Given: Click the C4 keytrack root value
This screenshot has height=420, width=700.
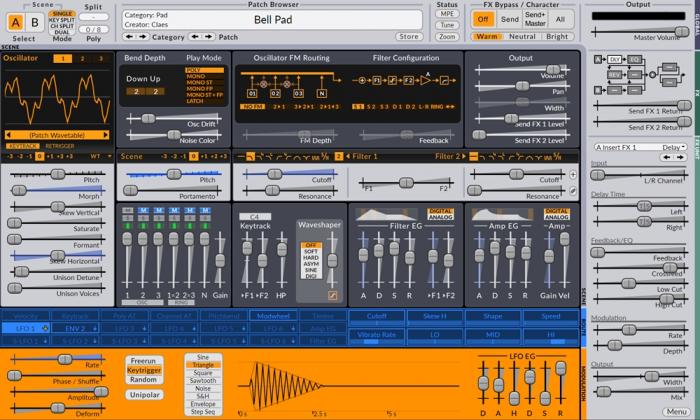Looking at the screenshot, I should click(x=254, y=217).
